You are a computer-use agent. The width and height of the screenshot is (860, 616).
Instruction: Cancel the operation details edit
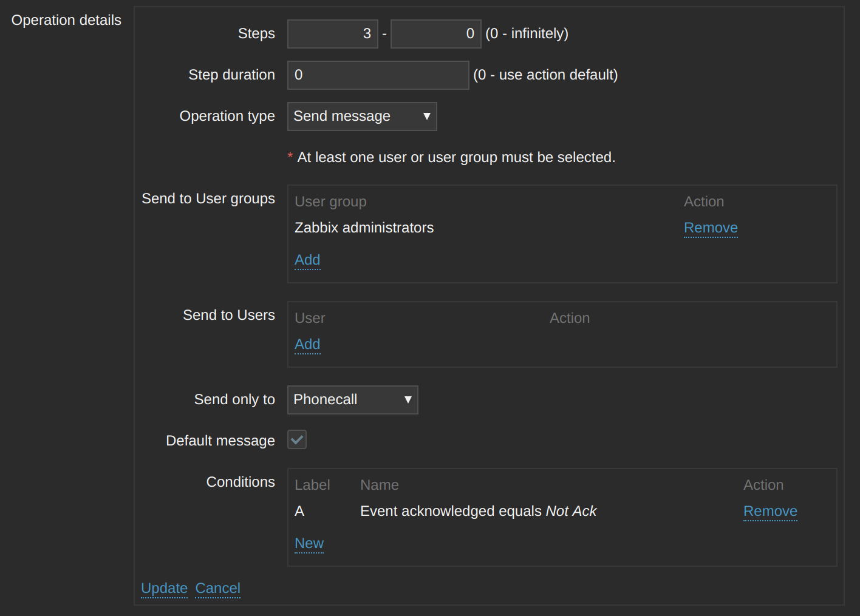point(217,589)
